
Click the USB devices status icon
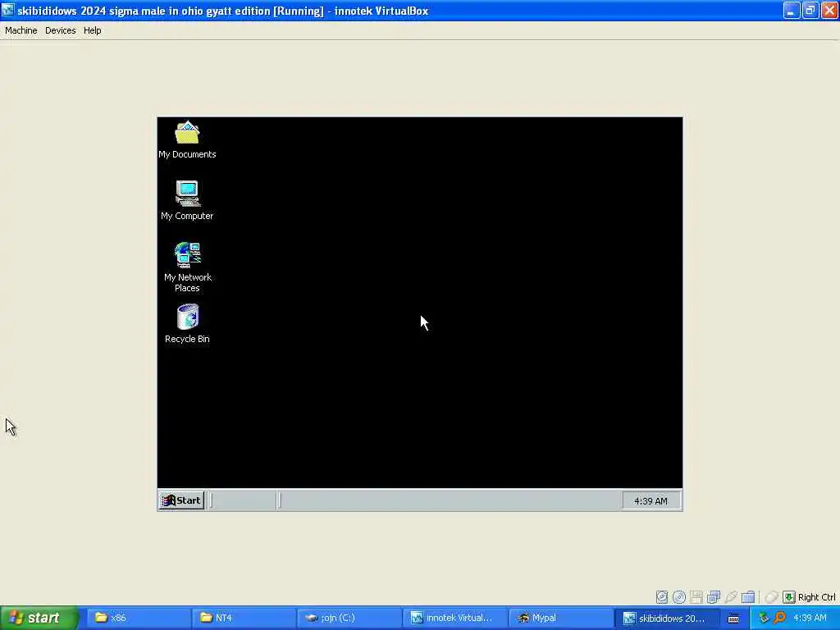point(731,597)
